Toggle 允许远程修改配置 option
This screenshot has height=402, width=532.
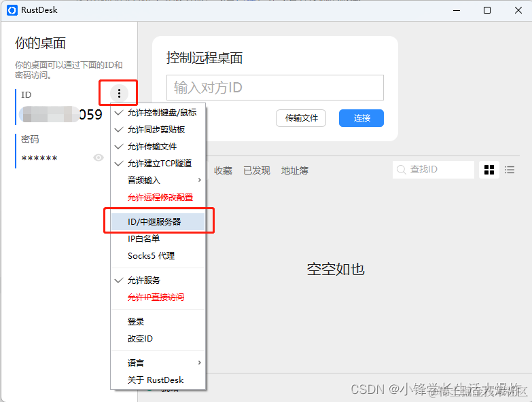(158, 198)
